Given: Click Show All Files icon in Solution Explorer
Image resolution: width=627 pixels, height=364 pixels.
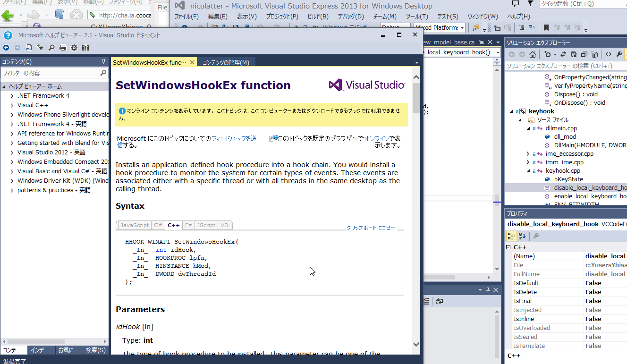Looking at the screenshot, I should point(594,54).
